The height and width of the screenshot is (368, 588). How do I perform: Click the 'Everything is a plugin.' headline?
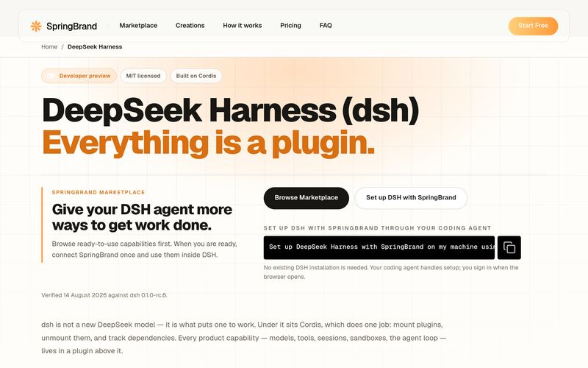coord(208,143)
